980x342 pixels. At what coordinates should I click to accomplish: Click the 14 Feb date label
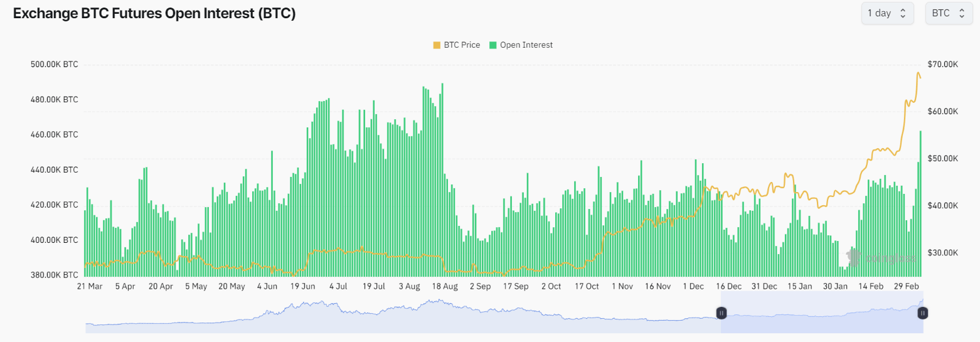(x=871, y=287)
